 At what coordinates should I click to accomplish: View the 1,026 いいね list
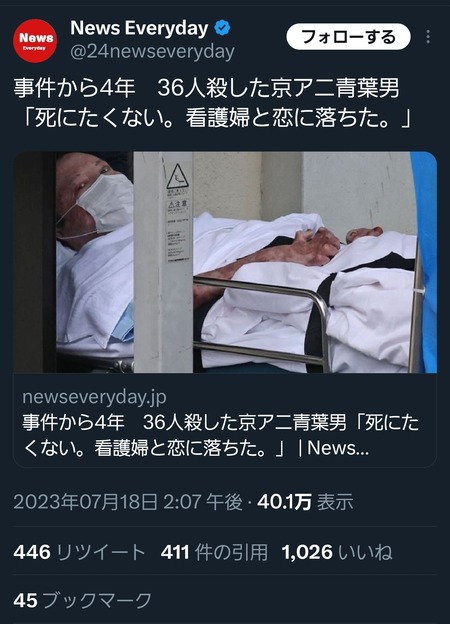[337, 552]
